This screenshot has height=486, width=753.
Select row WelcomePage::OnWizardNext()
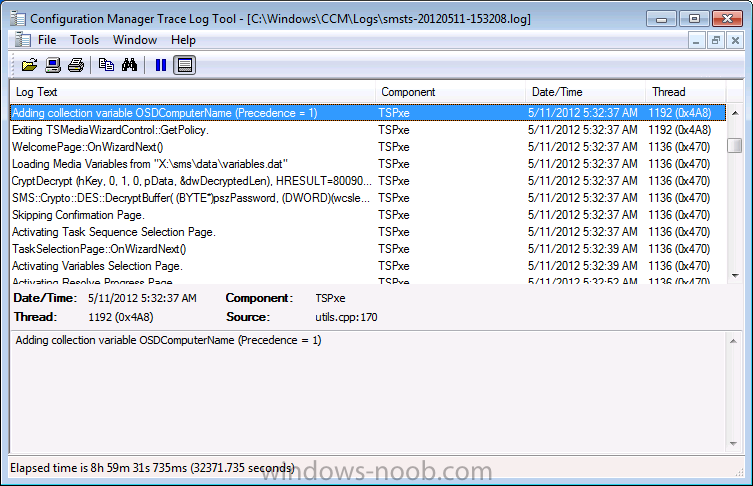[x=368, y=147]
